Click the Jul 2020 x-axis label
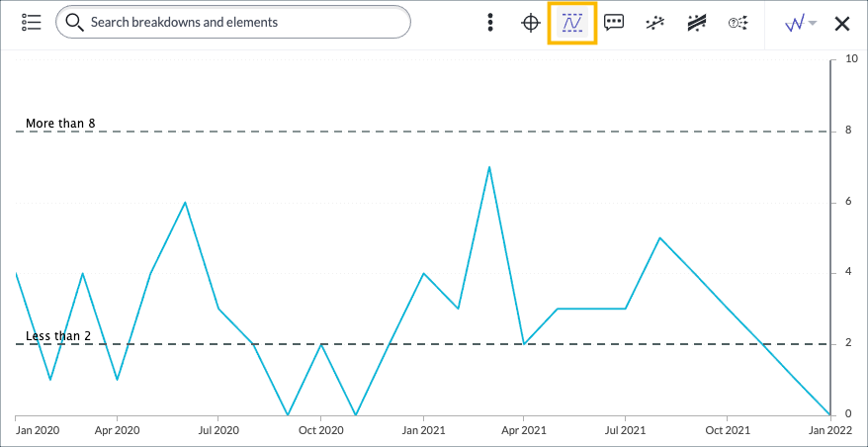The image size is (868, 447). [218, 431]
